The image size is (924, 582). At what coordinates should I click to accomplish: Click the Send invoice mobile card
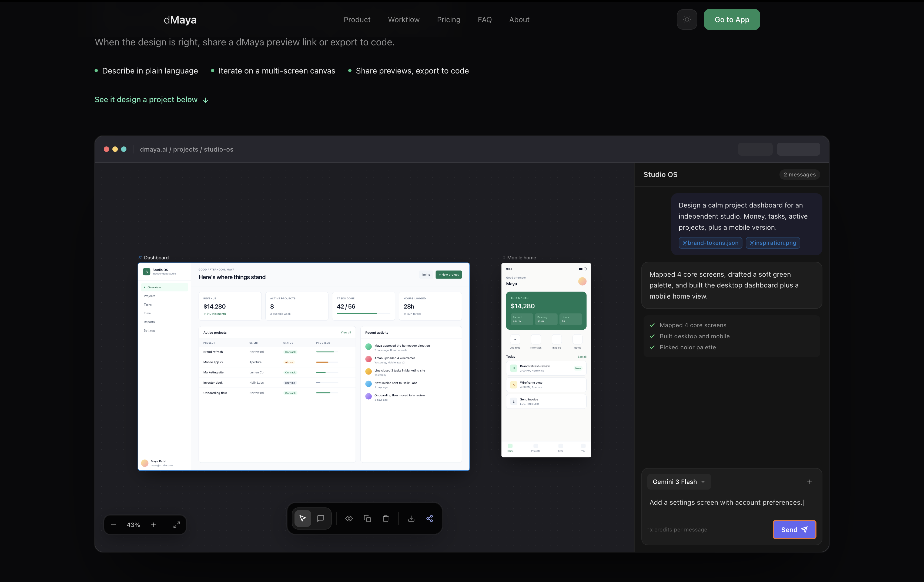(546, 401)
